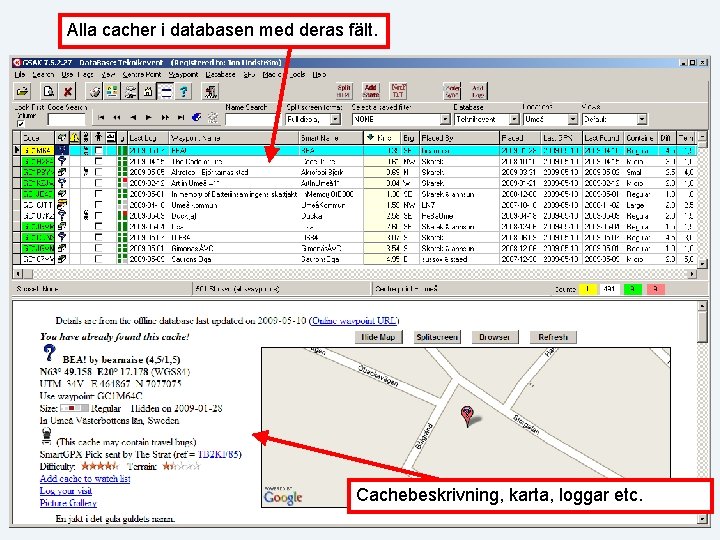Click the cache type icon in Umeå kommun row
720x540 pixels.
62,205
